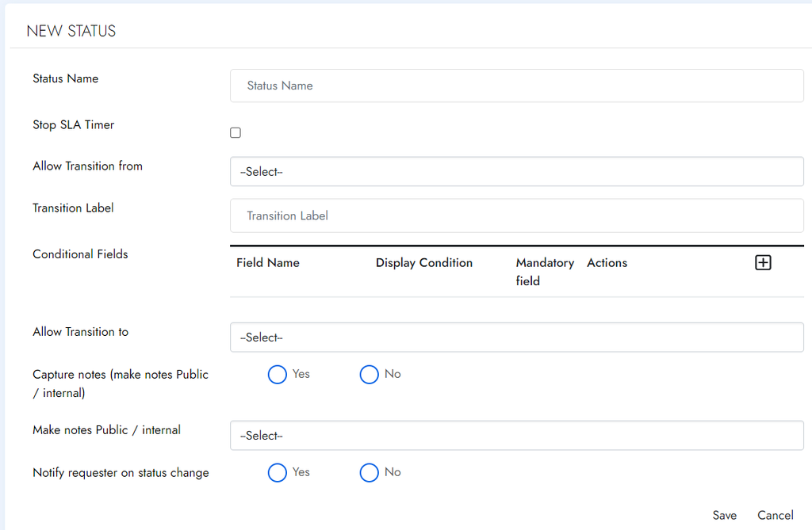Check the Stop SLA Timer checkbox
Image resolution: width=812 pixels, height=530 pixels.
pyautogui.click(x=236, y=133)
